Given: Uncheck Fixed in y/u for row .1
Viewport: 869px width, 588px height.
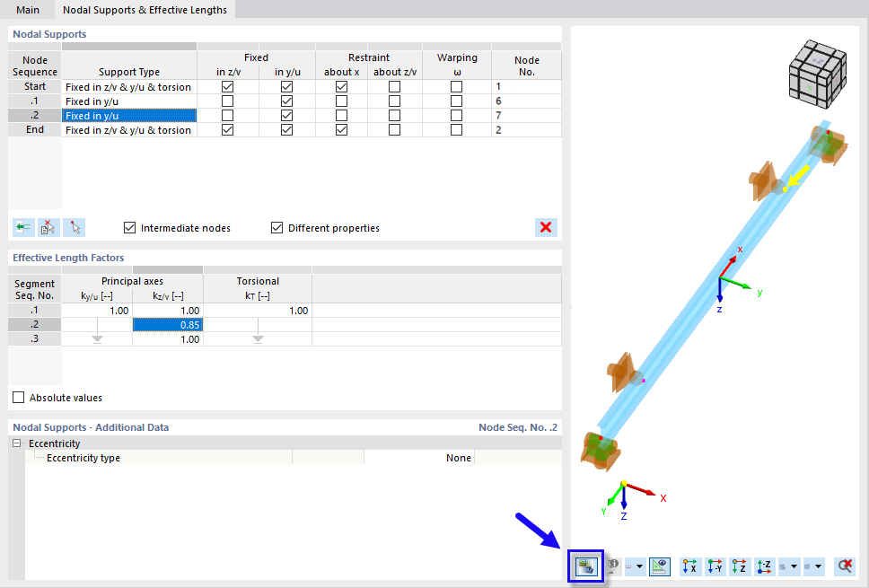Looking at the screenshot, I should tap(286, 101).
